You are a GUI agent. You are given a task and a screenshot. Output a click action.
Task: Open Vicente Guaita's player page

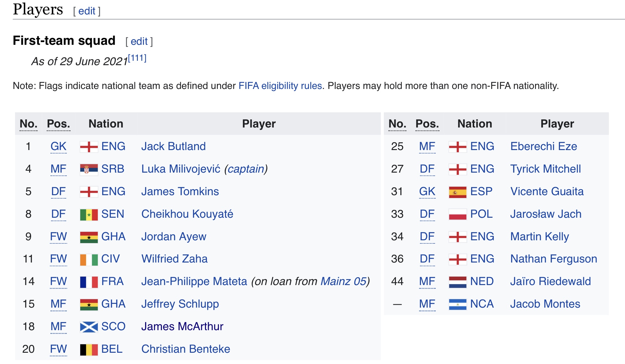point(547,191)
